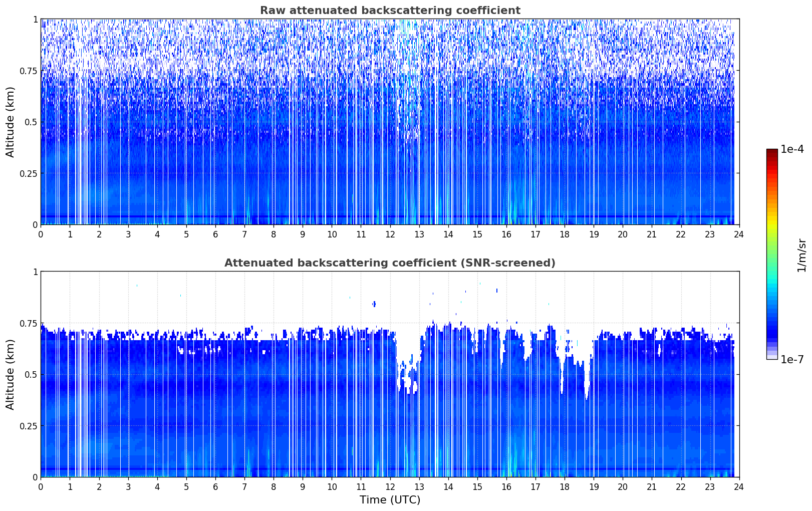Click the '0.5' altitude tick on the bottom plot
This screenshot has width=812, height=511.
[31, 375]
